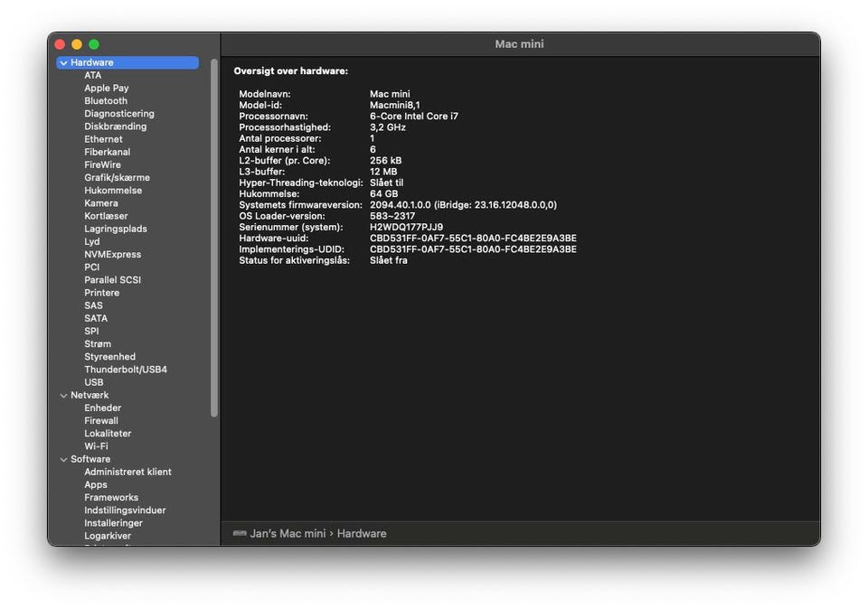
Task: Collapse the Hardware section chevron
Action: tap(63, 63)
